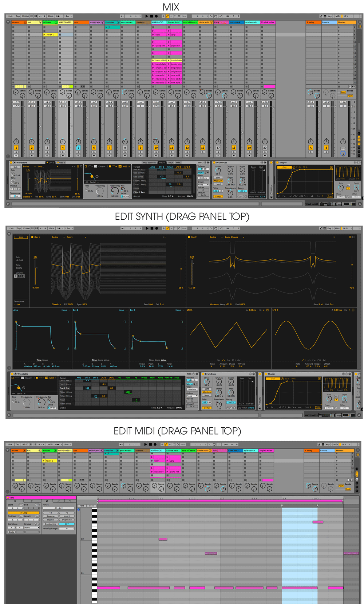Image resolution: width=364 pixels, height=604 pixels.
Task: Open the Envelopes tab icon in clip view
Action: point(59,501)
